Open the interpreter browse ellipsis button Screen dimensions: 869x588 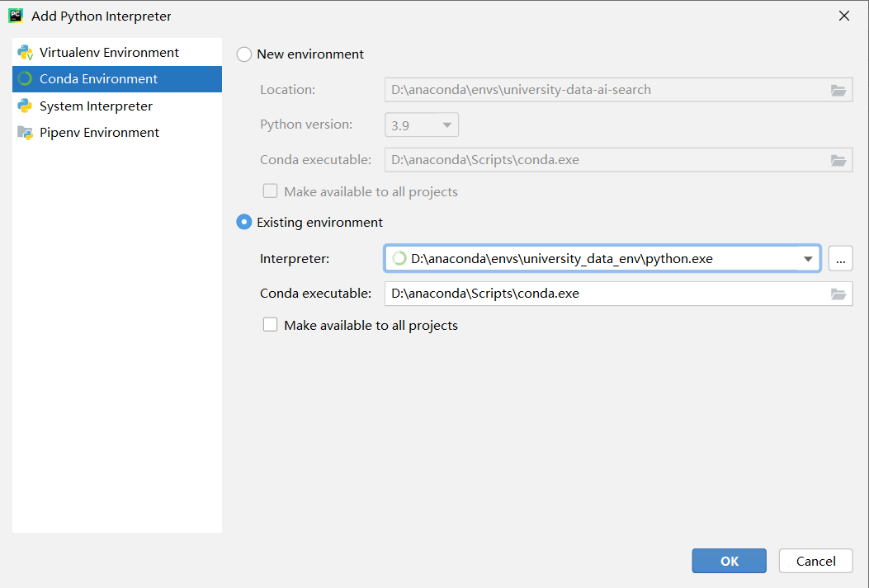click(x=840, y=259)
